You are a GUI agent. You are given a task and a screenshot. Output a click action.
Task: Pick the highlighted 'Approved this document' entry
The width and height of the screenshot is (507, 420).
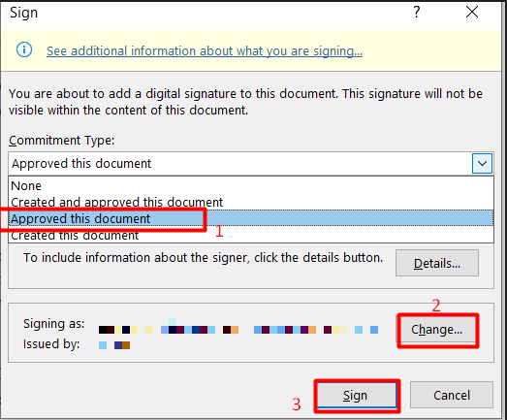251,218
